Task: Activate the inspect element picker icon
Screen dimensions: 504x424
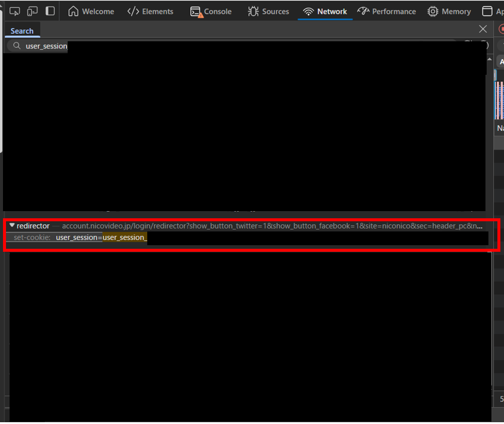Action: (15, 11)
